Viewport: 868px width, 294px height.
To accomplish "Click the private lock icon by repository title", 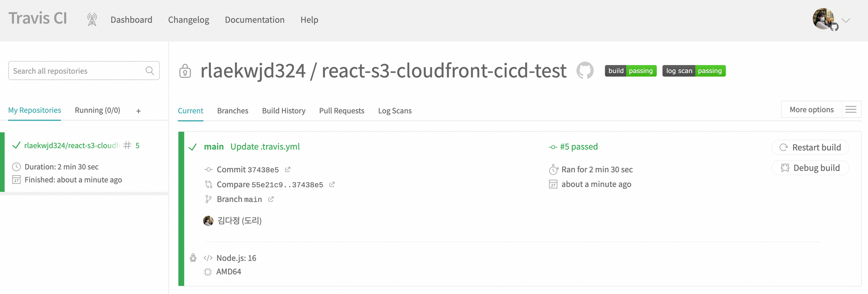I will tap(185, 71).
